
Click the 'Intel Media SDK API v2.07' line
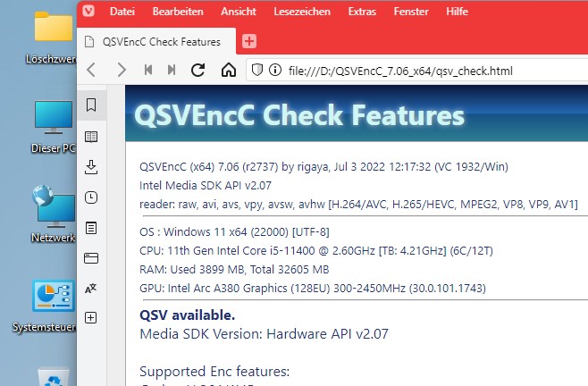[x=206, y=185]
